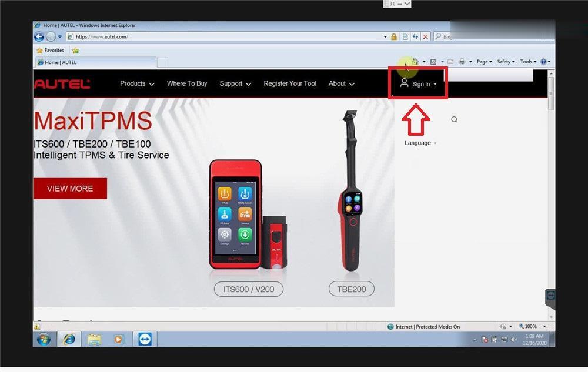Screen dimensions: 588x372
Task: Add page to Favorites bar star icon
Action: point(75,51)
